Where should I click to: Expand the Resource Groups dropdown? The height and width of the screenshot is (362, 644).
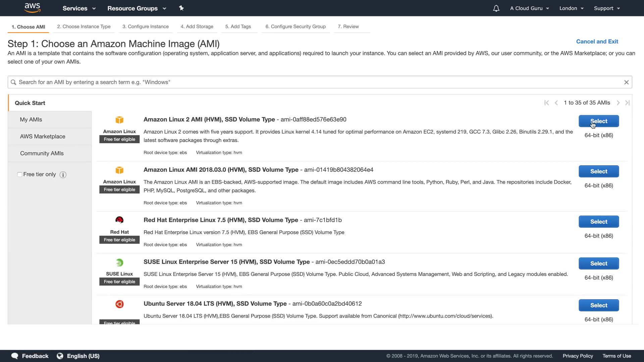click(x=137, y=8)
